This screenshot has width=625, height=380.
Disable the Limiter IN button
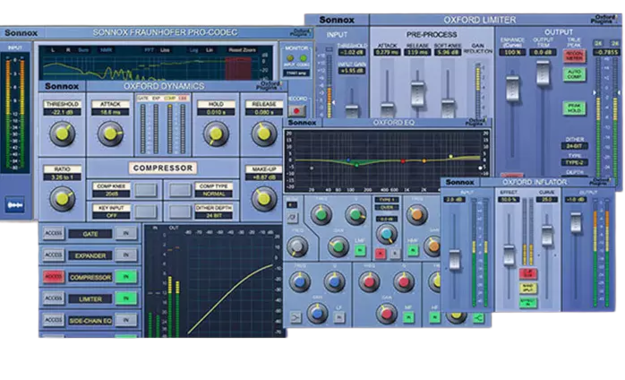pyautogui.click(x=126, y=298)
